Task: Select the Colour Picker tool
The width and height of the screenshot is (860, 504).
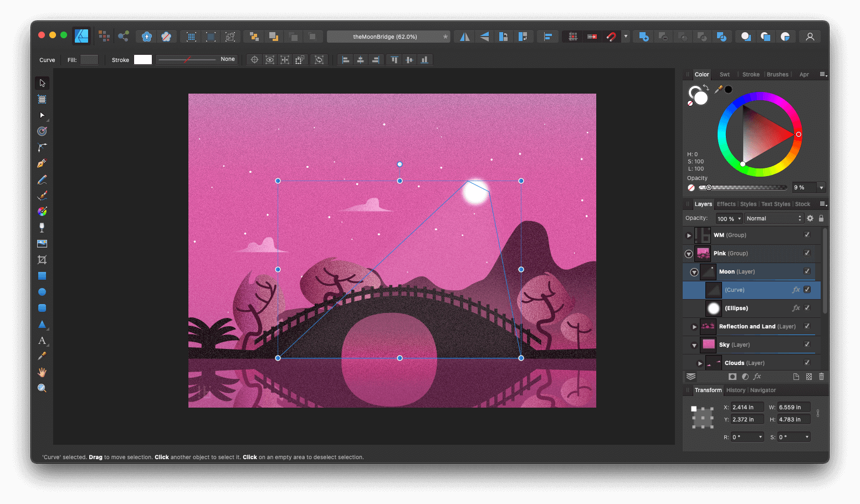Action: pos(42,356)
